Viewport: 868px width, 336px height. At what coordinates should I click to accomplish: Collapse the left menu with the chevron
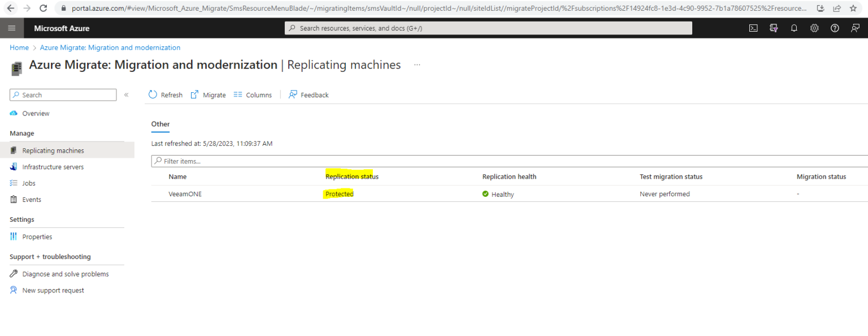(127, 94)
